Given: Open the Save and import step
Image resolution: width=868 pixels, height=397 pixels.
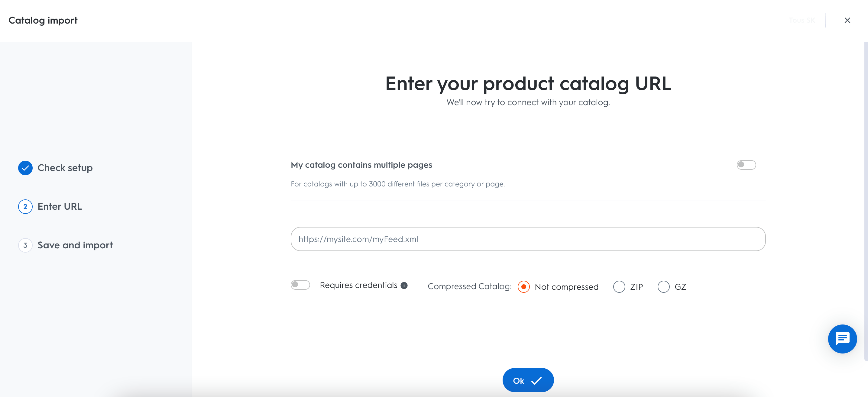Looking at the screenshot, I should tap(75, 245).
